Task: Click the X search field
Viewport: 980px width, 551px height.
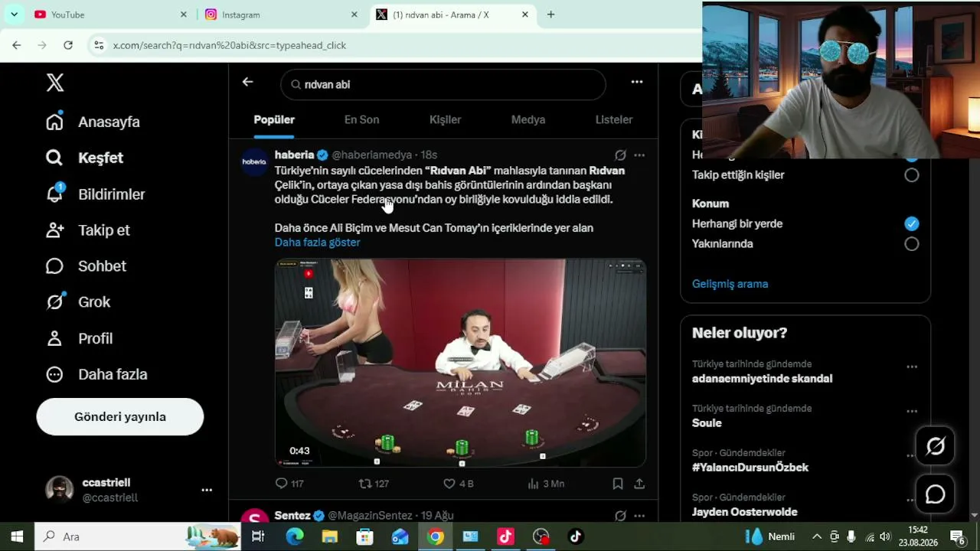Action: [443, 85]
